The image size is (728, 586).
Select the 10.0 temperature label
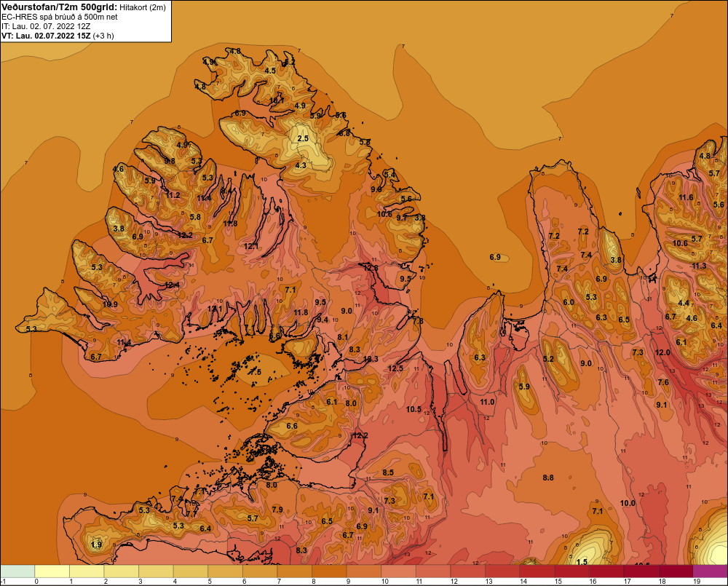[628, 503]
